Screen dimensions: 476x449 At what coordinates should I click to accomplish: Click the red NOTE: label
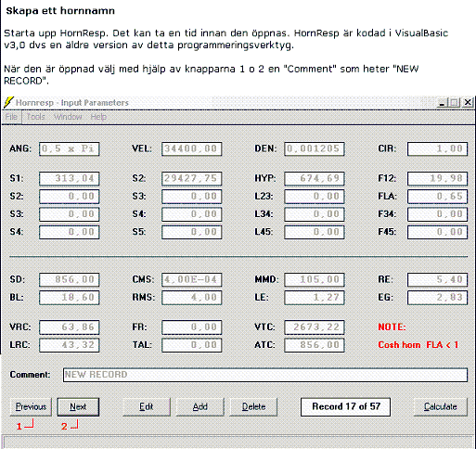tap(392, 327)
